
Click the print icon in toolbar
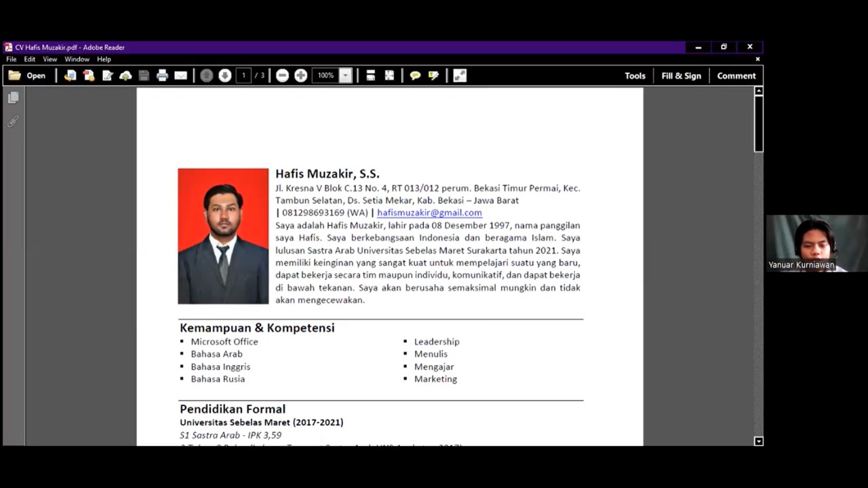pos(162,76)
